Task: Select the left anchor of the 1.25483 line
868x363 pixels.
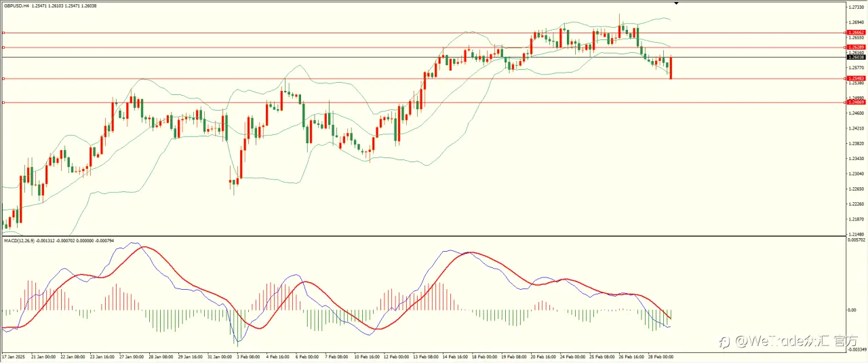Action: [3, 79]
